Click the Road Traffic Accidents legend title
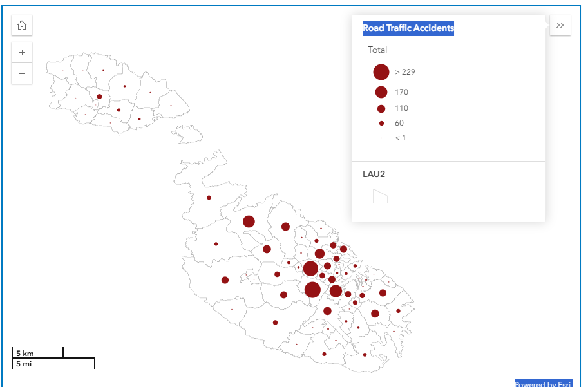 coord(408,28)
